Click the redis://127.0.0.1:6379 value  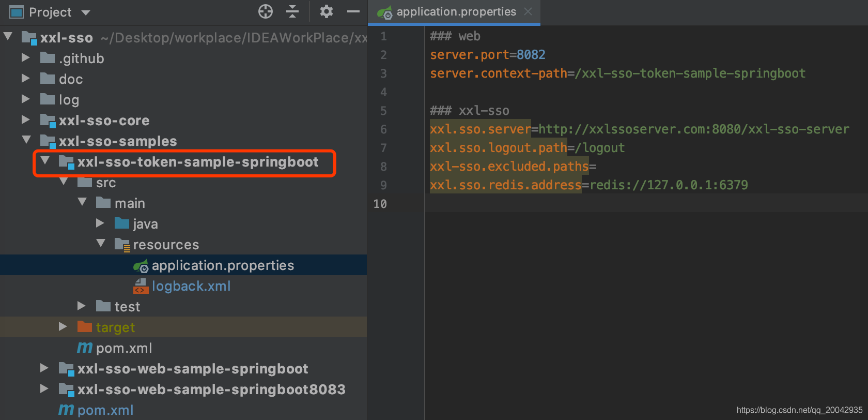(x=669, y=185)
